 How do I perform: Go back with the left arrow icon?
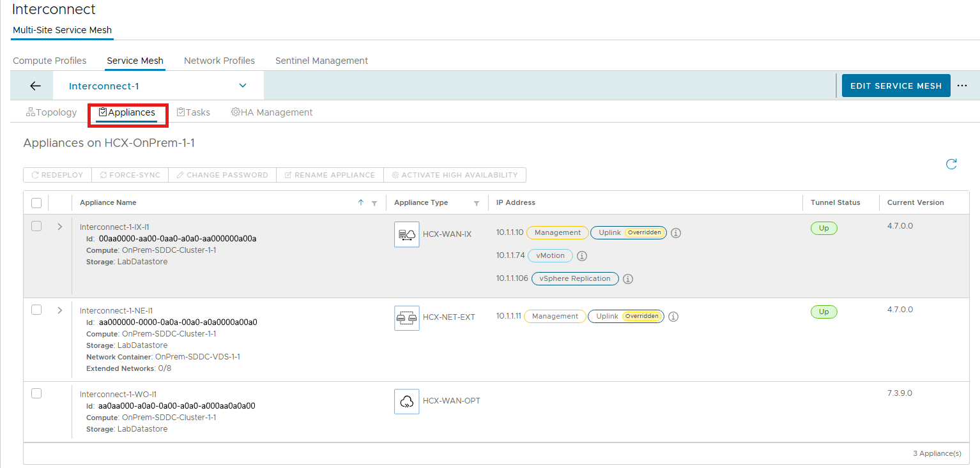click(x=36, y=86)
